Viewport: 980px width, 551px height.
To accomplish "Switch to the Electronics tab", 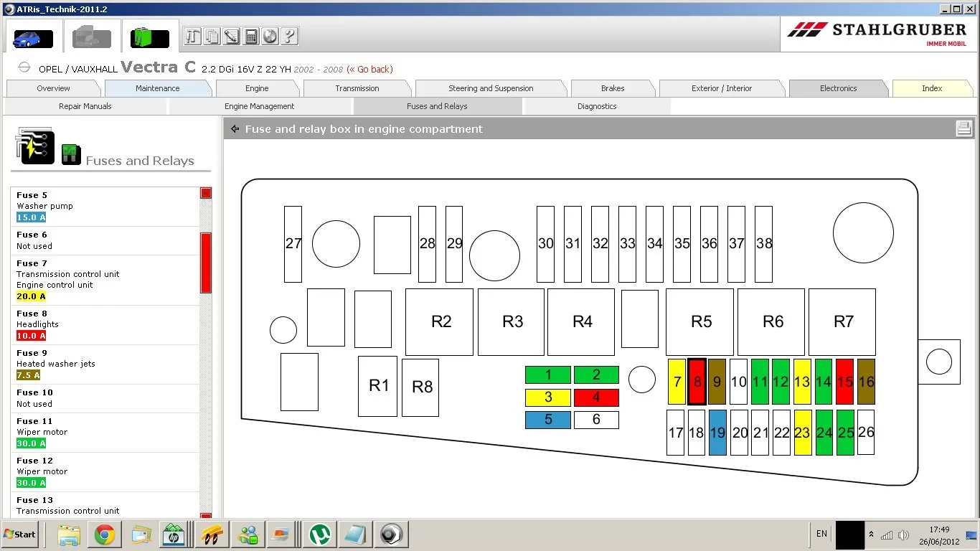I will [x=838, y=88].
